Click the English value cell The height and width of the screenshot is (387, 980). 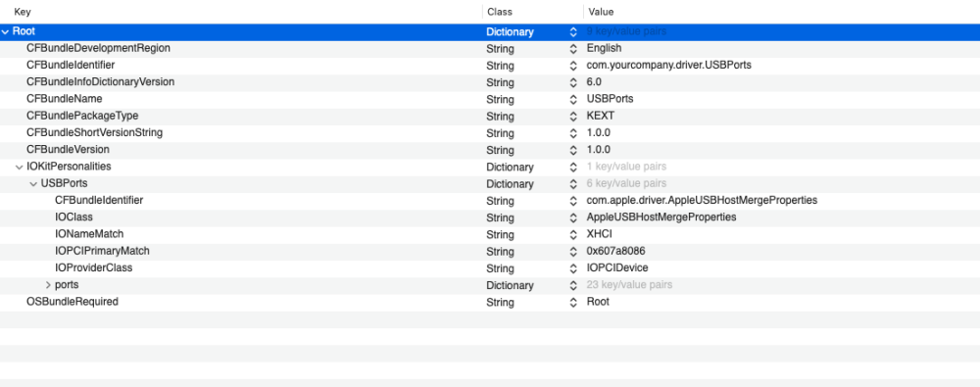coord(604,48)
